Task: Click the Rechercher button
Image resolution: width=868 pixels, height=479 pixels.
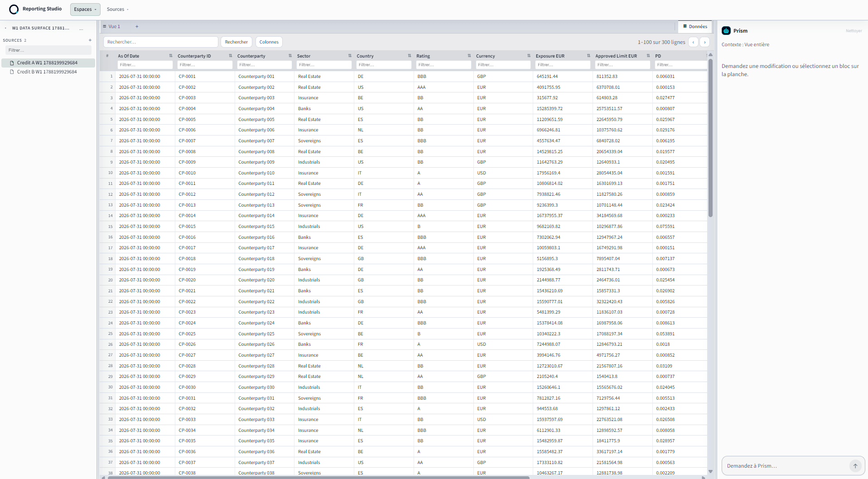Action: click(x=236, y=42)
